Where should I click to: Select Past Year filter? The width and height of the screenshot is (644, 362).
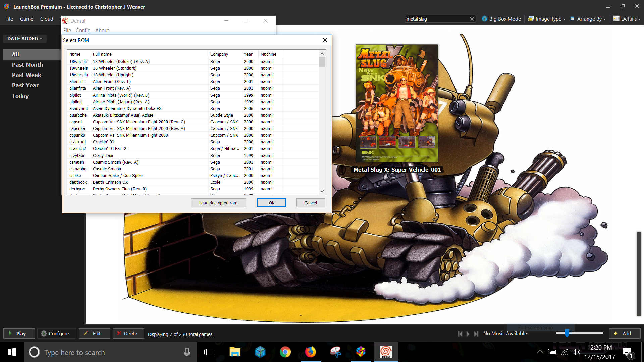[25, 85]
